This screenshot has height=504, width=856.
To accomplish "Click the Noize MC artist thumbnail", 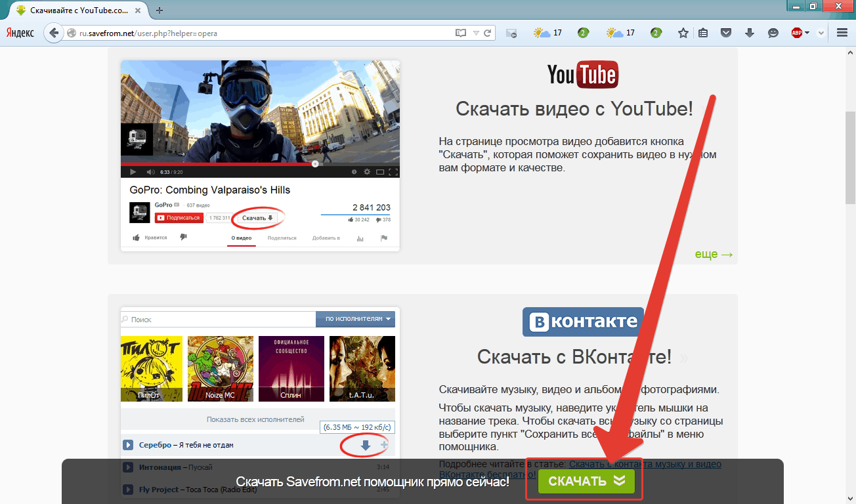I will (220, 369).
